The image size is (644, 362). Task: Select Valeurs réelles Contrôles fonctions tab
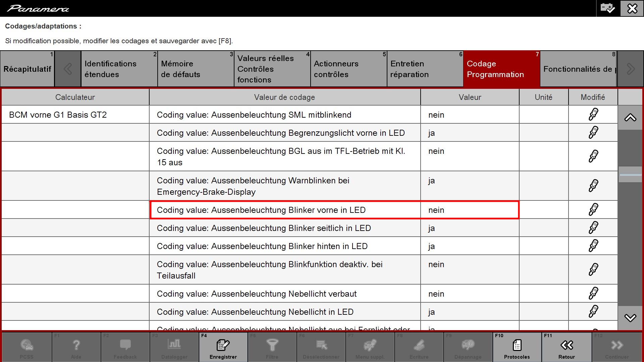click(272, 69)
